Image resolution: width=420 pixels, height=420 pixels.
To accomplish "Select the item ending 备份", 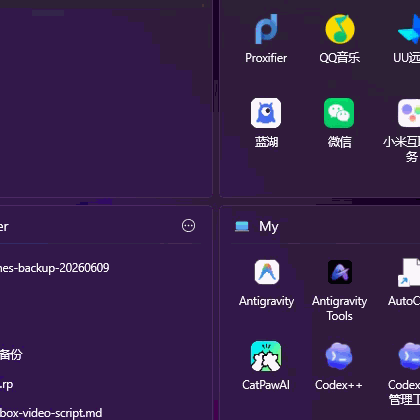I will (x=11, y=355).
